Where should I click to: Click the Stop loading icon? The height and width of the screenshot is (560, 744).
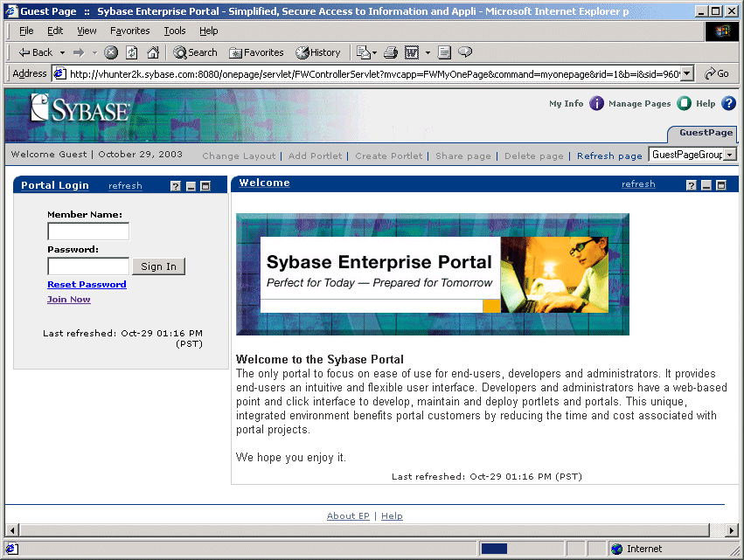click(111, 52)
